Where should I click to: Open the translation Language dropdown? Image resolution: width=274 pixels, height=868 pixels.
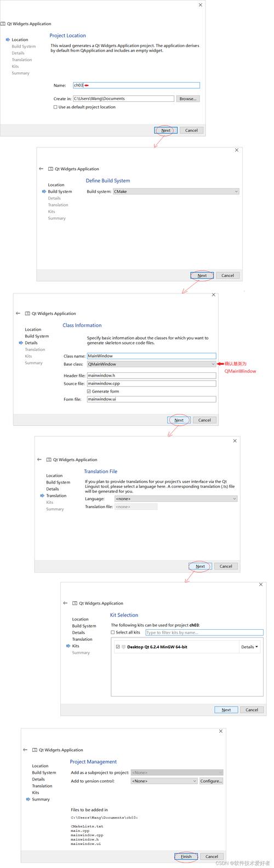pyautogui.click(x=176, y=499)
